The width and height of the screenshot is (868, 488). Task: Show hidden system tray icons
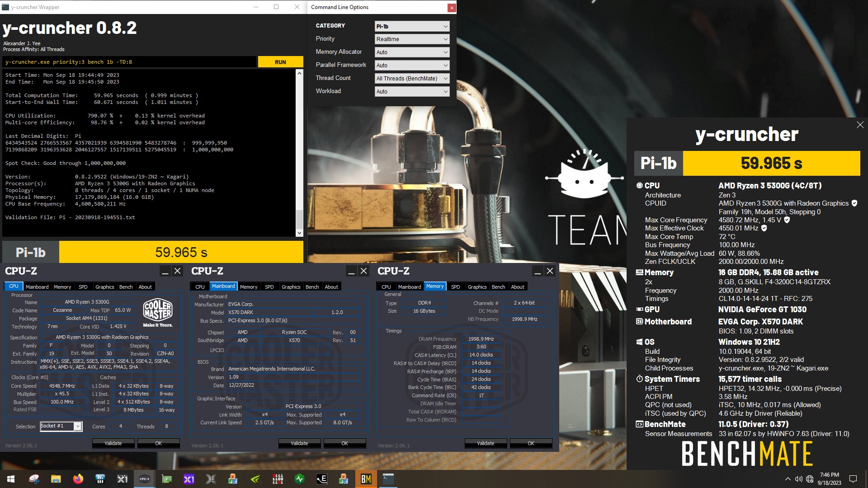pyautogui.click(x=788, y=479)
